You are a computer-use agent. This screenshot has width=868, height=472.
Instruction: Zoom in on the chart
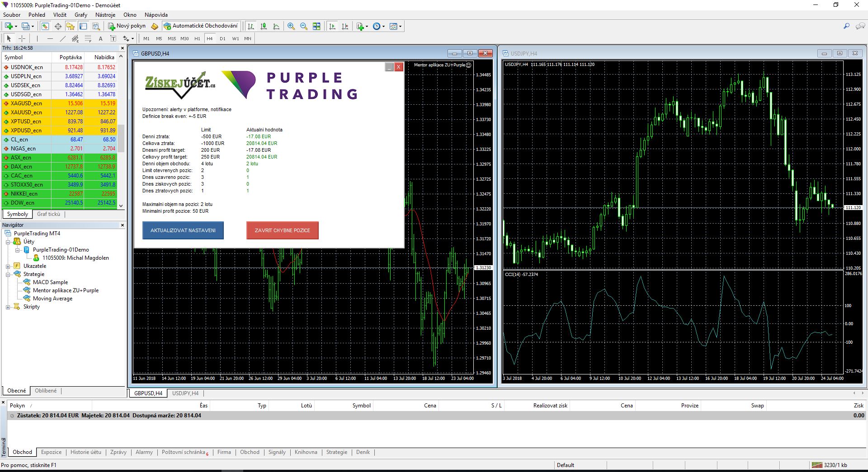tap(291, 26)
